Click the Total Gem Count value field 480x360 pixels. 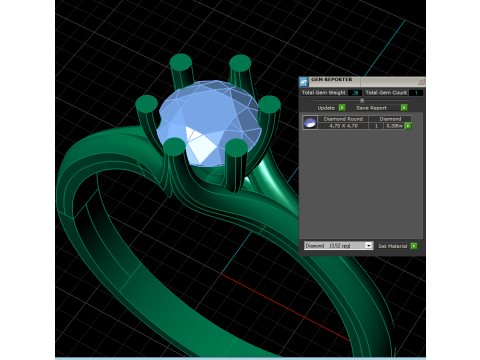(x=416, y=93)
